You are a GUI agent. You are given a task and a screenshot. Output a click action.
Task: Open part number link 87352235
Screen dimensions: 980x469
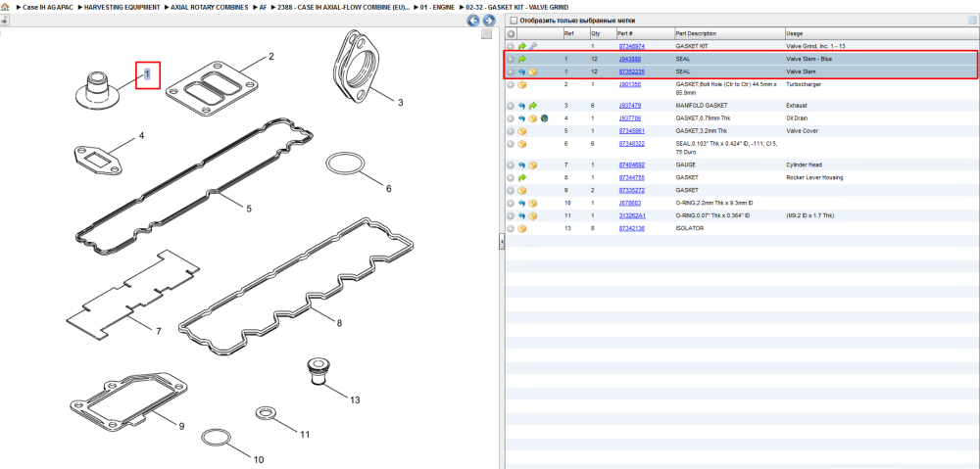click(631, 71)
